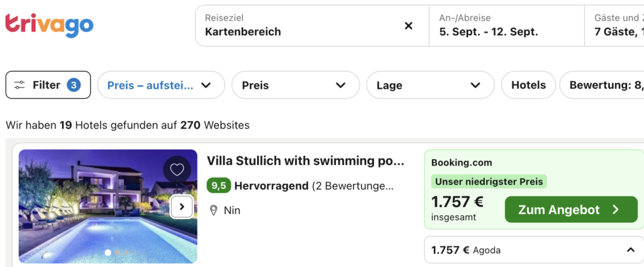The width and height of the screenshot is (644, 267).
Task: Click the trivago logo
Action: (x=49, y=26)
